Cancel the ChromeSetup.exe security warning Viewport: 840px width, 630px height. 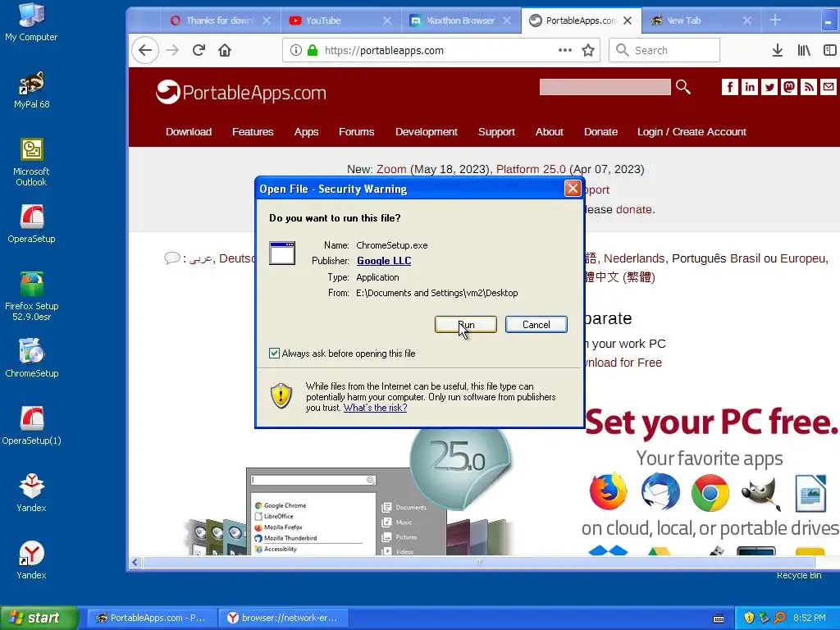(x=536, y=325)
